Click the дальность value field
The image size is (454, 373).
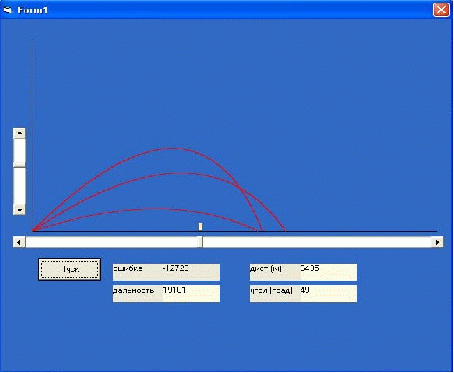[191, 293]
